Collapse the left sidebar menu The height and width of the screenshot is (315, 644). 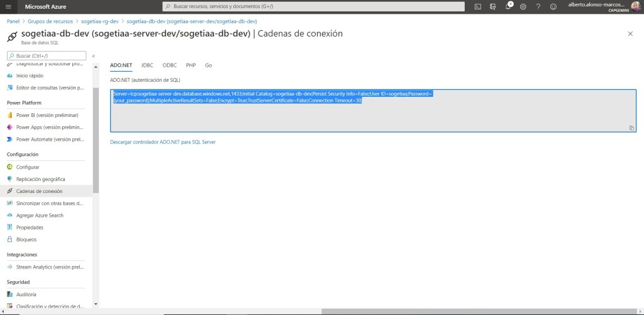pyautogui.click(x=93, y=56)
